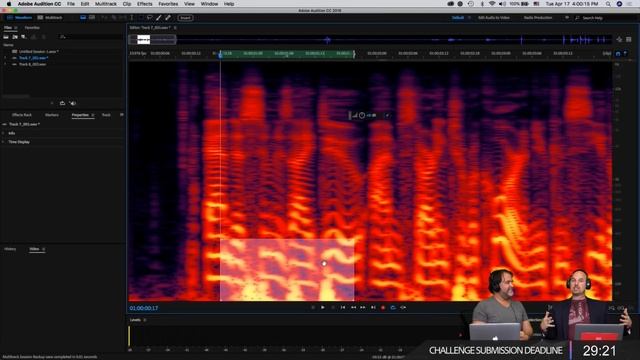Select the Paintbrush Selection tool
This screenshot has width=640, height=360.
click(159, 18)
